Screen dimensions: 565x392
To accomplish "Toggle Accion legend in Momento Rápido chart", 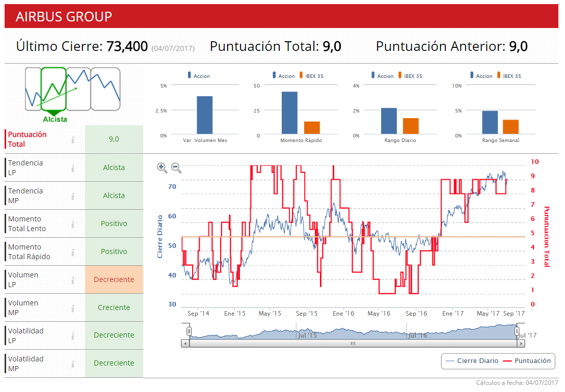I will 284,75.
